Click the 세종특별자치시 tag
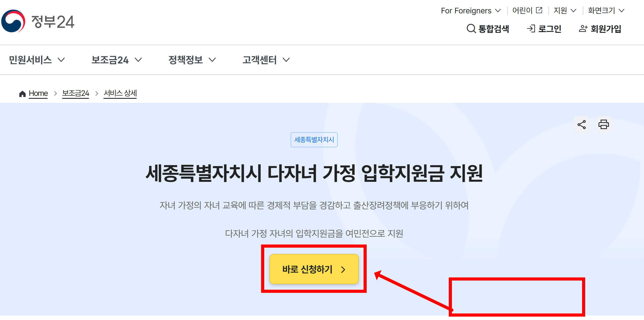The height and width of the screenshot is (320, 644). click(x=314, y=140)
